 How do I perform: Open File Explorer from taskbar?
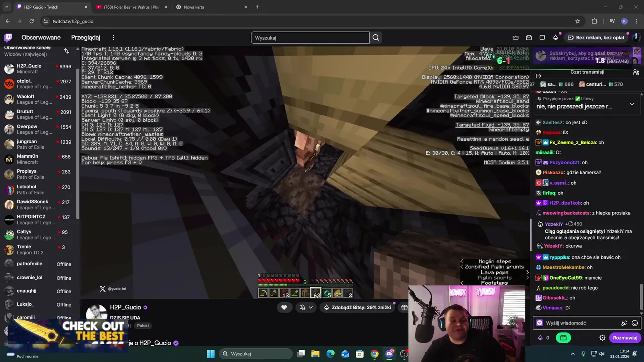315,354
